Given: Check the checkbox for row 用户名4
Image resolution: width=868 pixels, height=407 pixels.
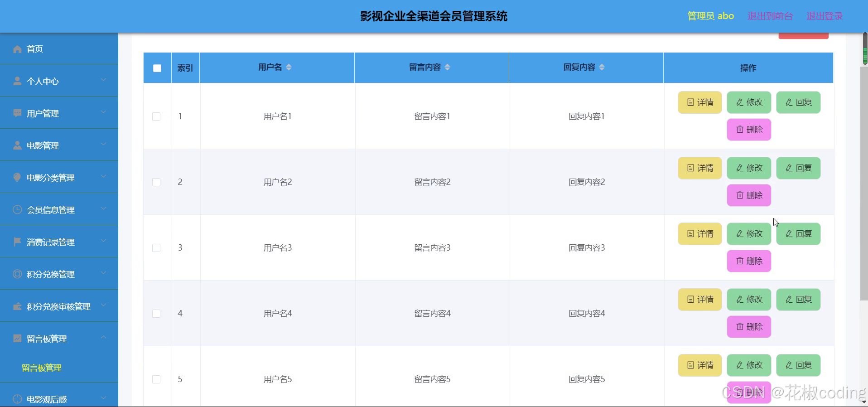Looking at the screenshot, I should click(x=156, y=314).
